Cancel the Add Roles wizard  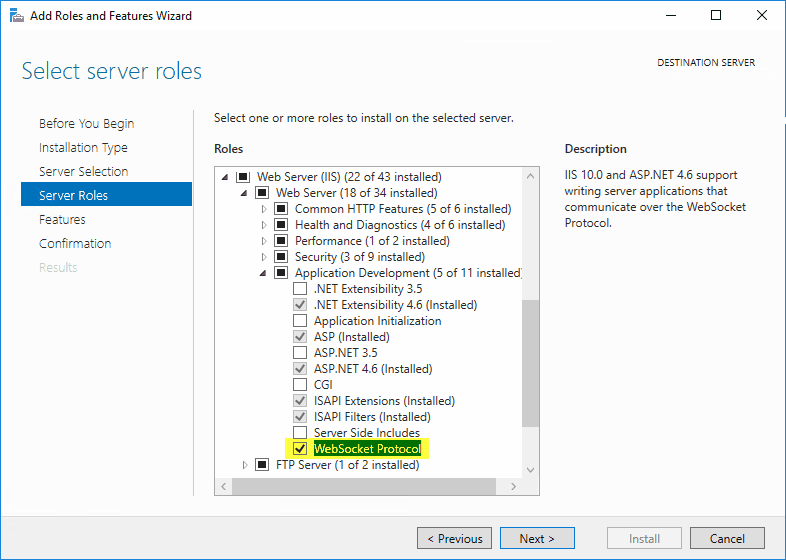tap(727, 538)
